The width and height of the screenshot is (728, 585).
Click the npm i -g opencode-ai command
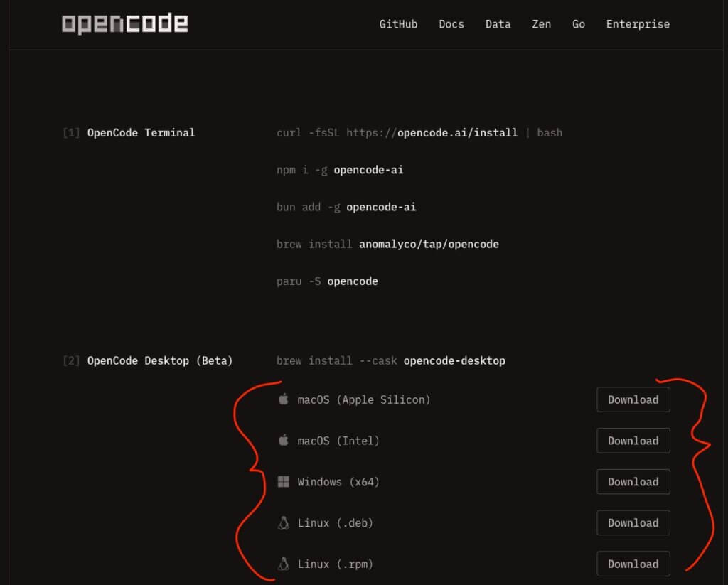coord(340,170)
